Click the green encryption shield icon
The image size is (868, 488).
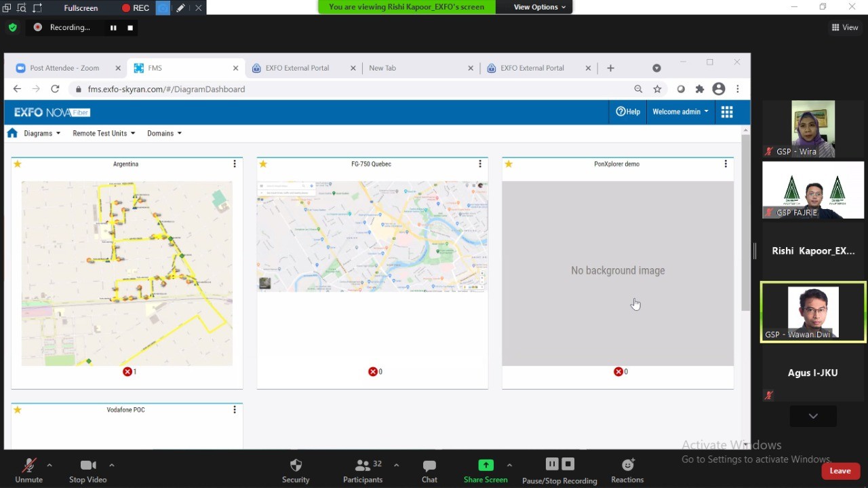[x=12, y=28]
